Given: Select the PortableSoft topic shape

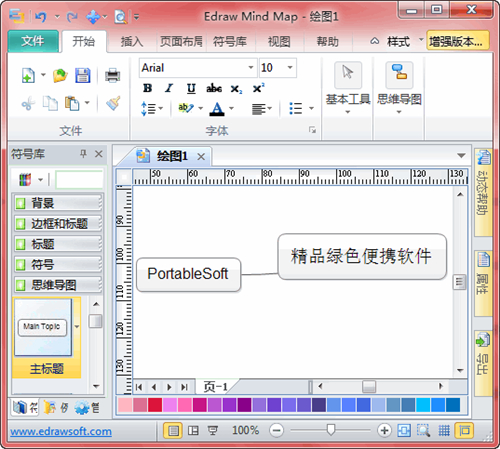Looking at the screenshot, I should [188, 274].
